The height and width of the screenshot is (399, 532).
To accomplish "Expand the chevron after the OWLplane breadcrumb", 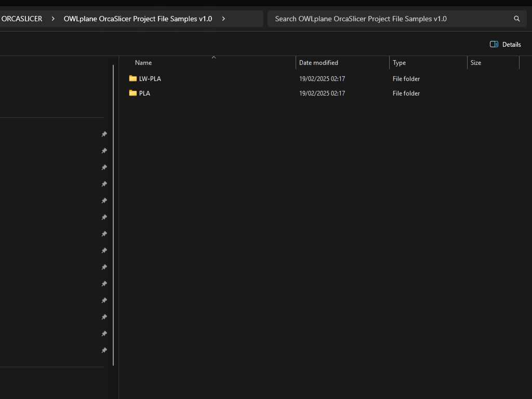I will click(223, 19).
